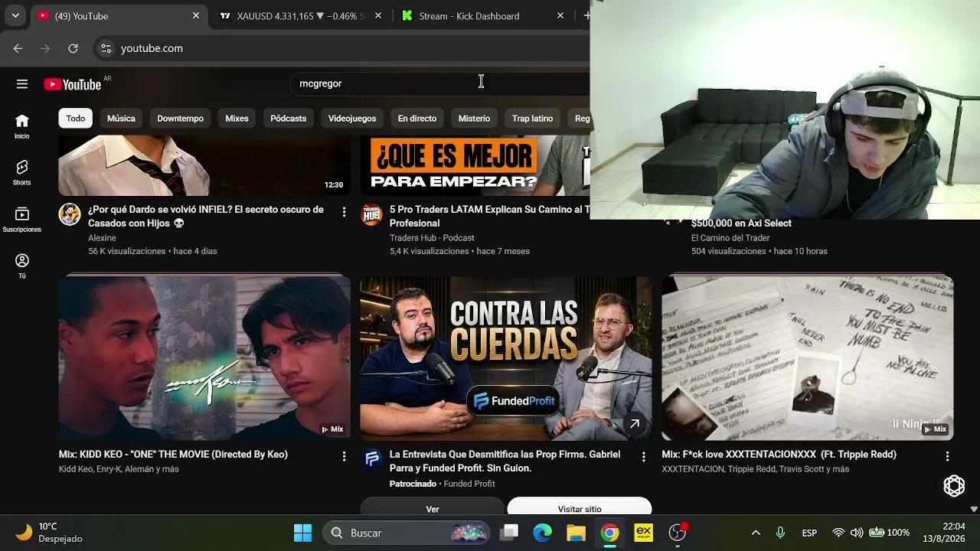The height and width of the screenshot is (551, 980).
Task: Click the YouTube logo
Action: coord(73,84)
